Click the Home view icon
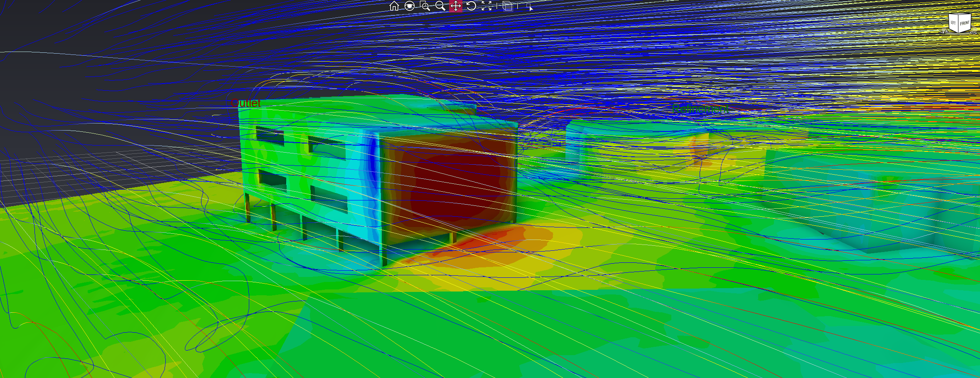Screen dimensions: 980x378 coord(394,6)
